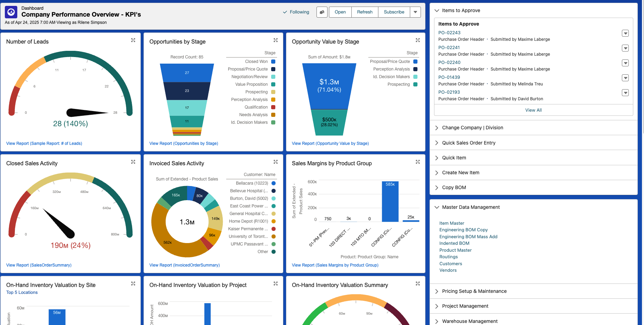Expand Sales Margins by Product Group chart

[418, 162]
